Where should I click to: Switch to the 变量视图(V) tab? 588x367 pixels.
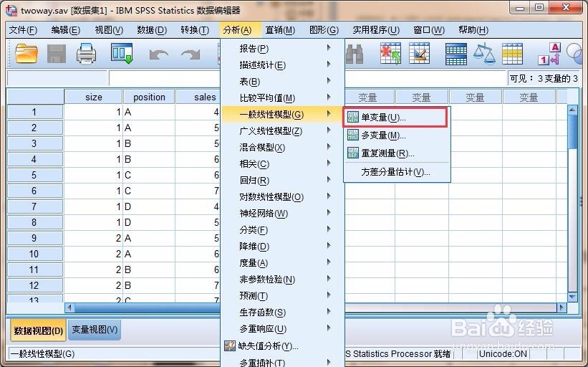click(x=95, y=330)
